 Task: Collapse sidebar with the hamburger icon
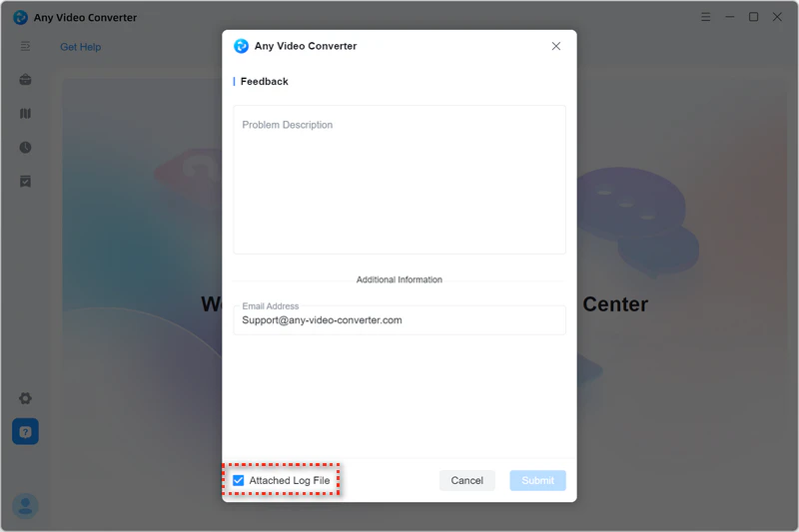26,46
